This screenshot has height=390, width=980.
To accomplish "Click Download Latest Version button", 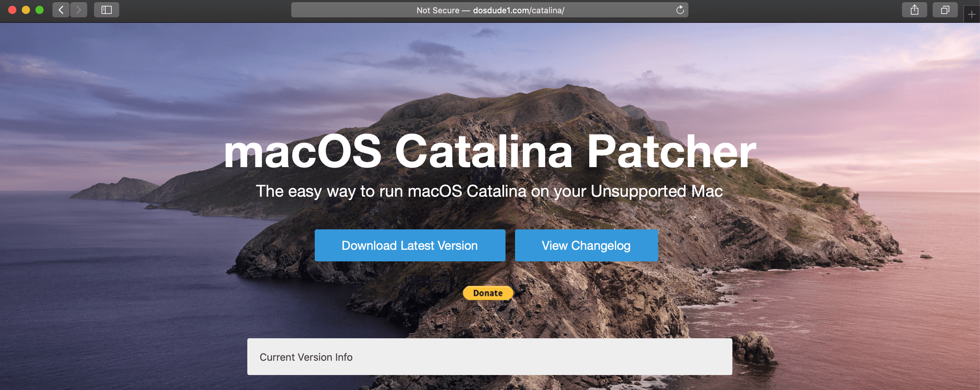I will pos(410,245).
